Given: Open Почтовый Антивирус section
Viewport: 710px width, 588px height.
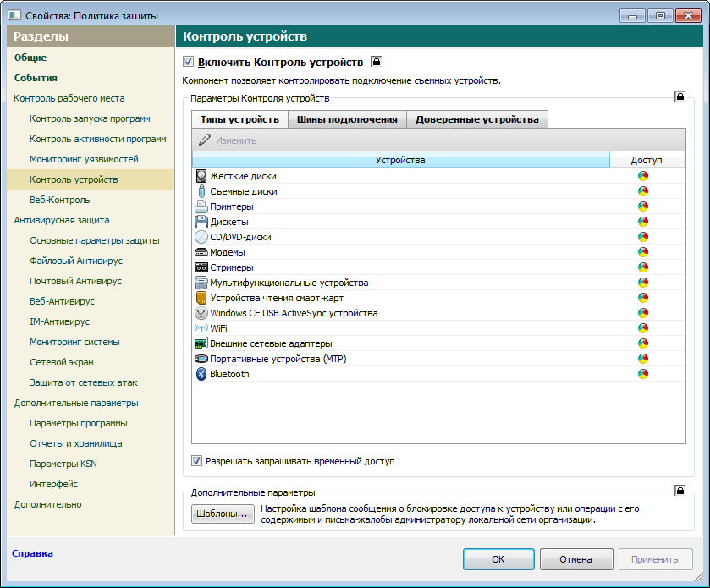Looking at the screenshot, I should click(75, 281).
